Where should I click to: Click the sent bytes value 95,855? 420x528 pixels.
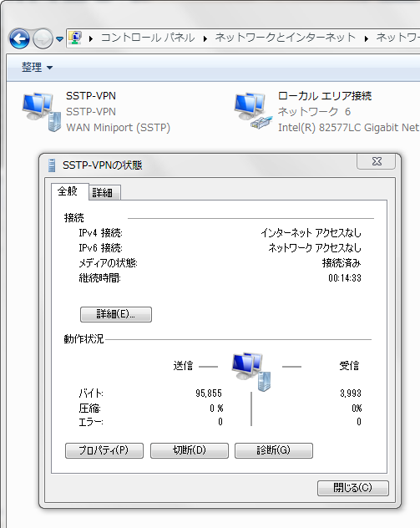tap(209, 393)
